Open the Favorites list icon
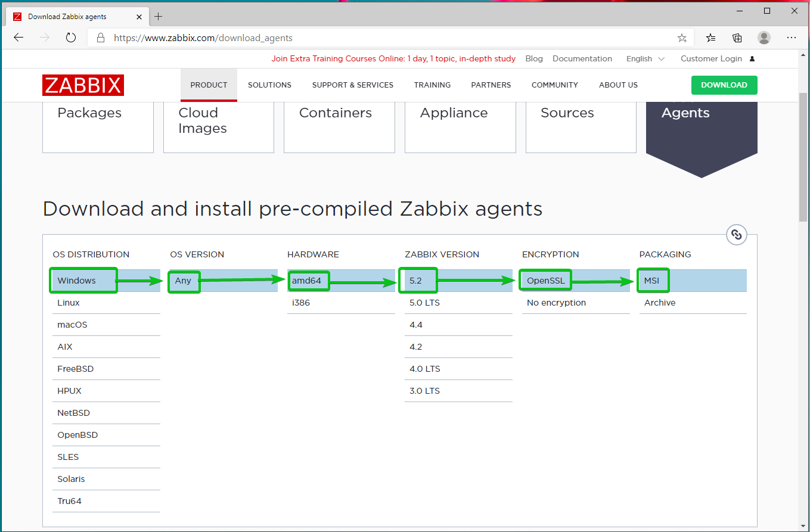The width and height of the screenshot is (810, 532). 710,38
